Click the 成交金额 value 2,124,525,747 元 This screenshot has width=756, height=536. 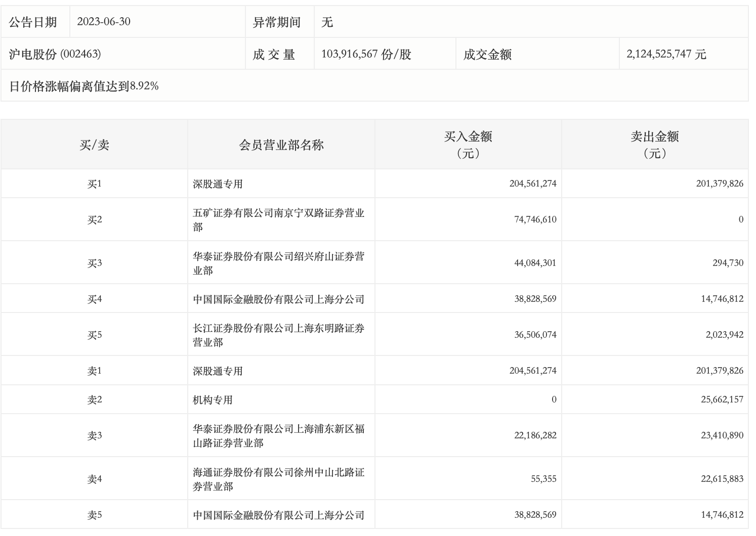click(666, 54)
